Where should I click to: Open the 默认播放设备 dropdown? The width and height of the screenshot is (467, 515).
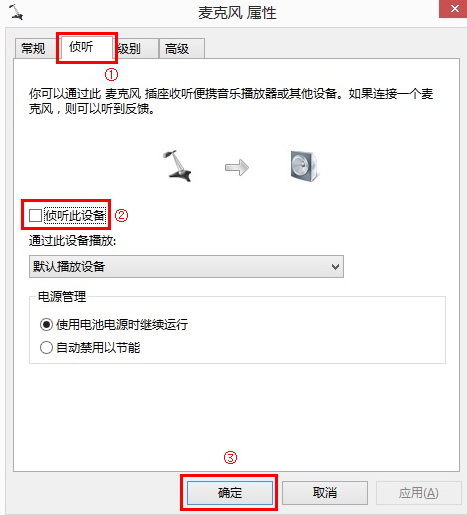186,267
